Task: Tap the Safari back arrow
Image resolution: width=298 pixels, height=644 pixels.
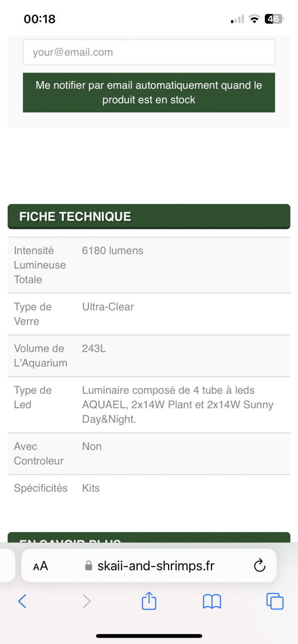Action: pyautogui.click(x=22, y=601)
